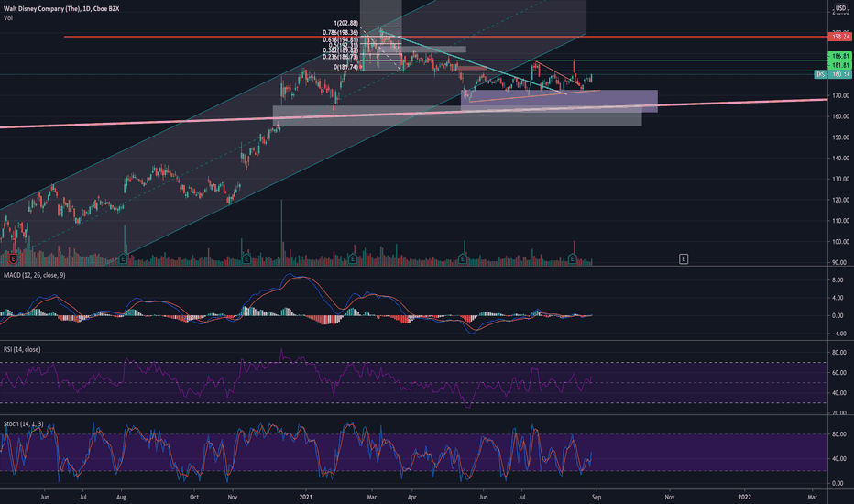Click the Apr label on time axis
The height and width of the screenshot is (504, 854).
point(411,497)
